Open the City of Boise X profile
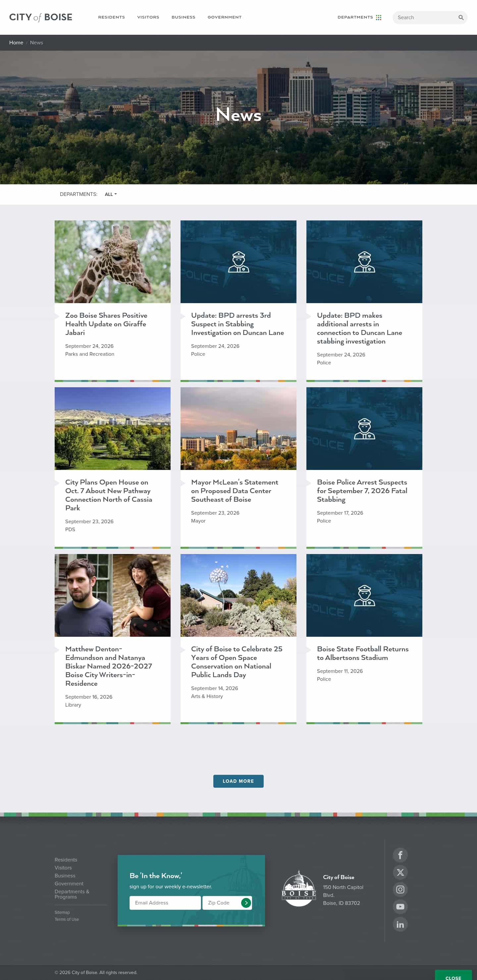This screenshot has height=980, width=477. pyautogui.click(x=400, y=872)
